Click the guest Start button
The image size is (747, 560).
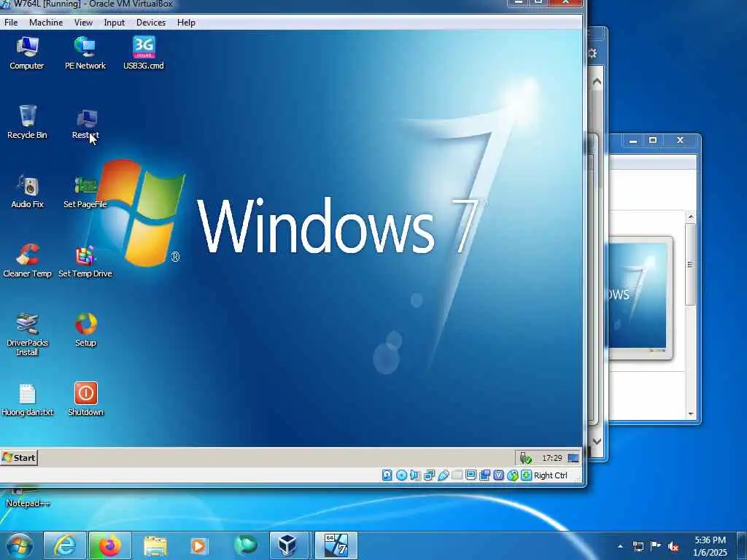(19, 458)
